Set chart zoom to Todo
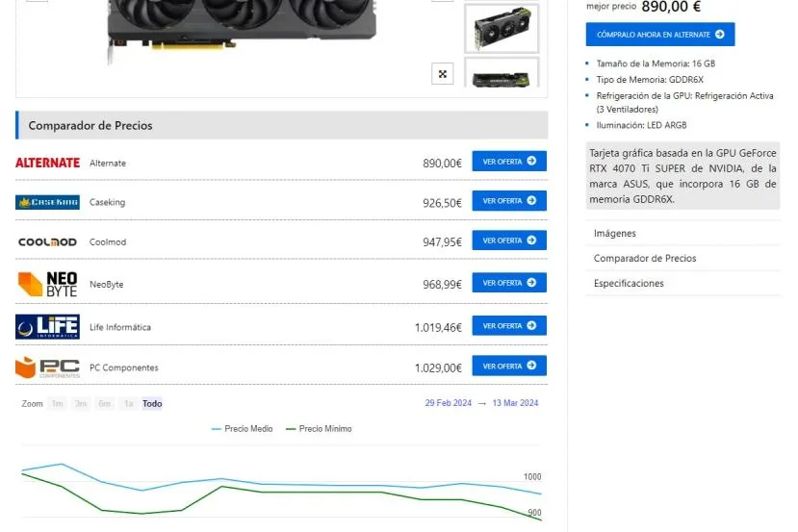The width and height of the screenshot is (798, 532). point(152,403)
